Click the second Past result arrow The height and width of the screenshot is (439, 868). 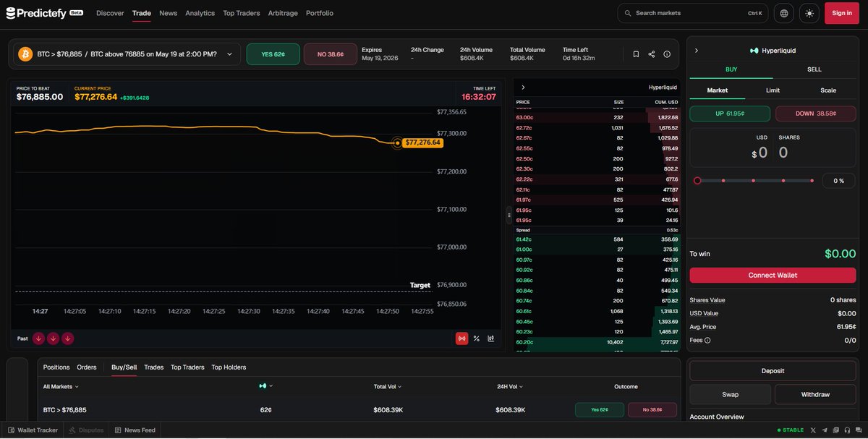click(53, 338)
